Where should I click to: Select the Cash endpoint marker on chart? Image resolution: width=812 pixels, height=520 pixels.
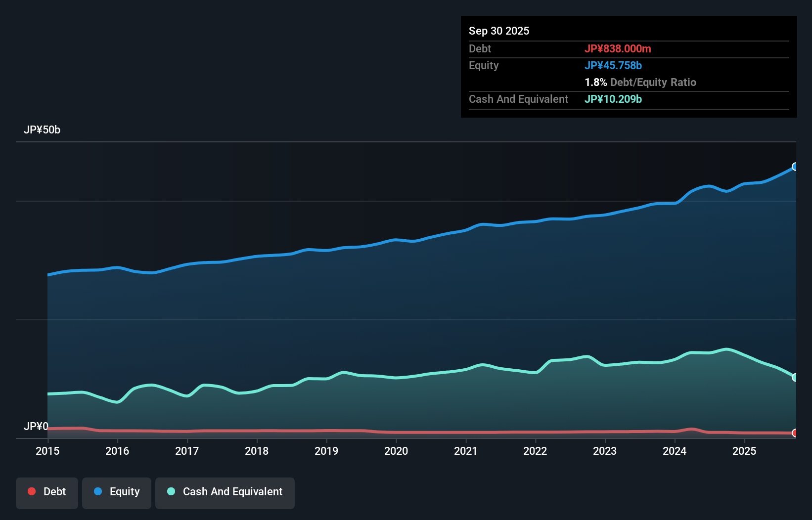[795, 377]
